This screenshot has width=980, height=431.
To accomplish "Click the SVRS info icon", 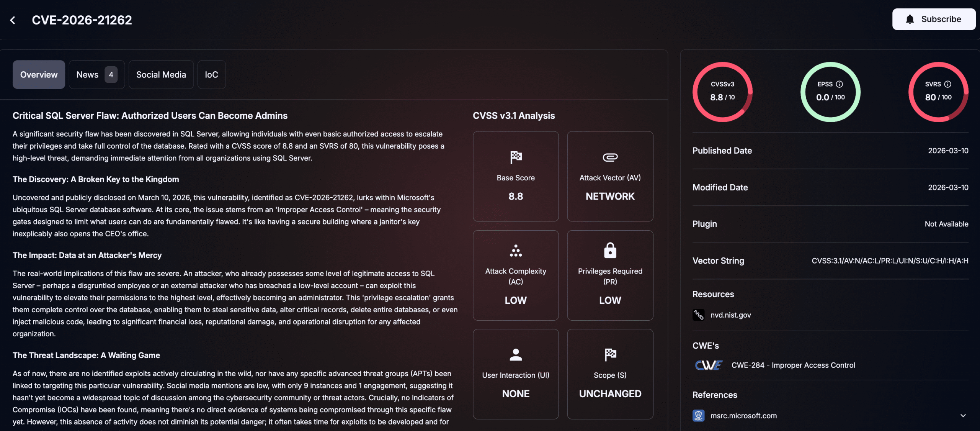I will 948,84.
